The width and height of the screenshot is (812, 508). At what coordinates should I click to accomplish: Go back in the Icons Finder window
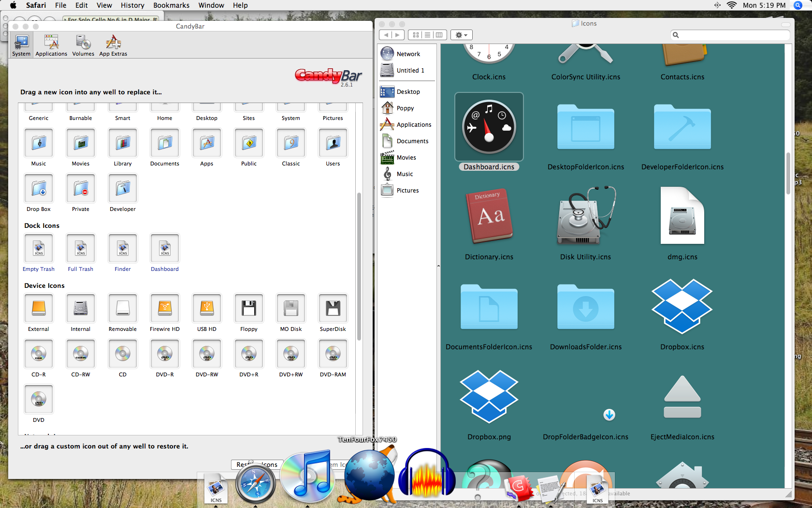click(x=386, y=35)
